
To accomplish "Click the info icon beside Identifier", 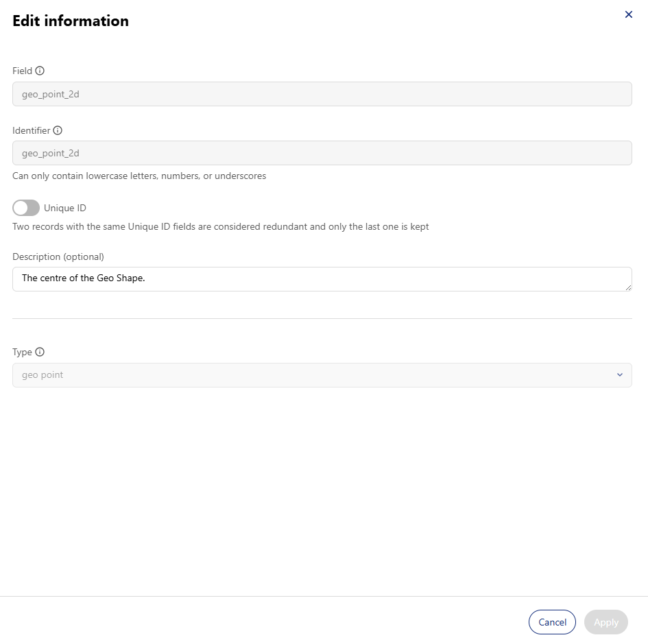I will pyautogui.click(x=58, y=130).
